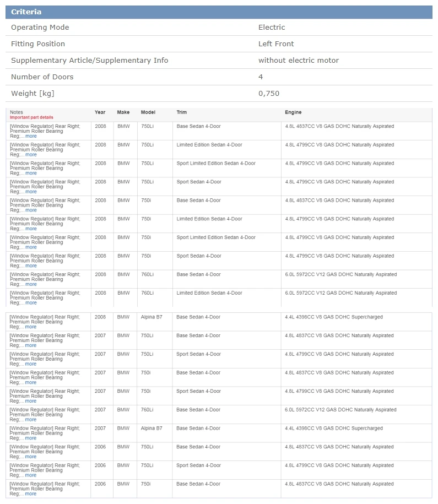The image size is (438, 504).
Task: Click the 'Model' column header
Action: click(x=148, y=112)
